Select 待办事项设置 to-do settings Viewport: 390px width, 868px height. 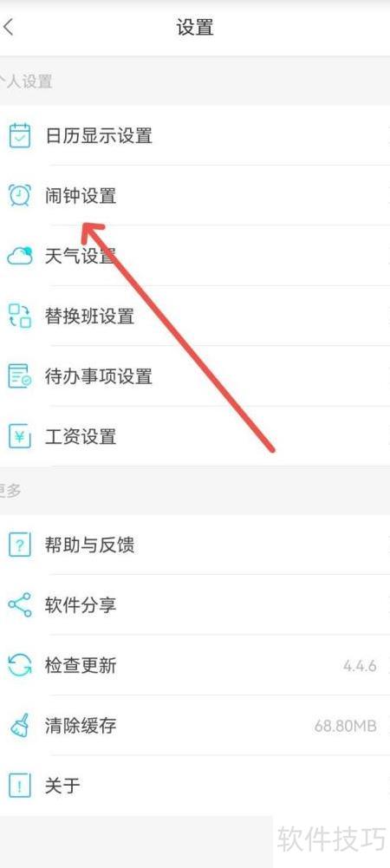195,376
